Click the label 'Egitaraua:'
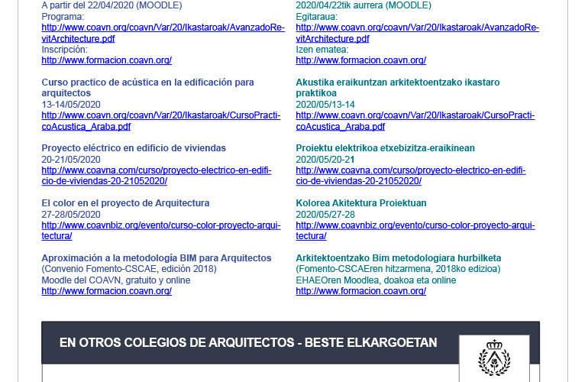Viewport: 588px width, 382px height. 316,17
